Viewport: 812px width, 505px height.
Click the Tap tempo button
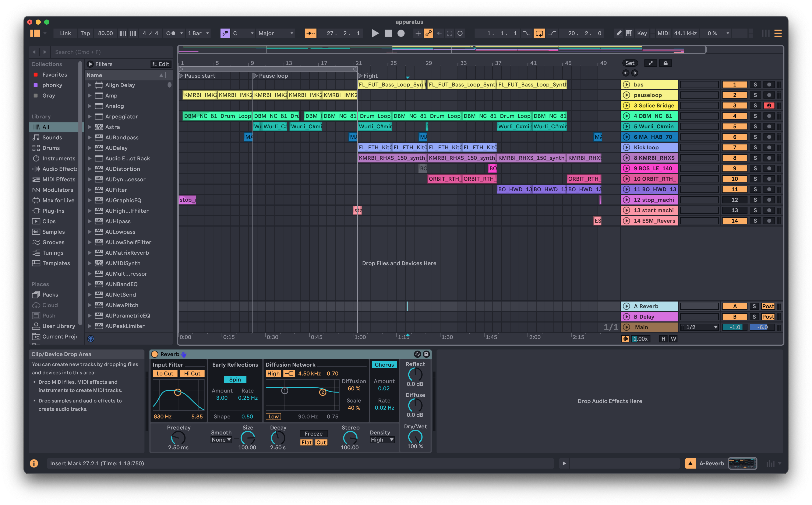pos(85,33)
